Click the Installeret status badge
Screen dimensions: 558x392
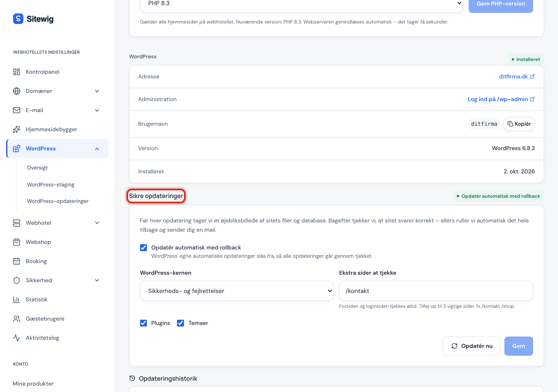526,59
